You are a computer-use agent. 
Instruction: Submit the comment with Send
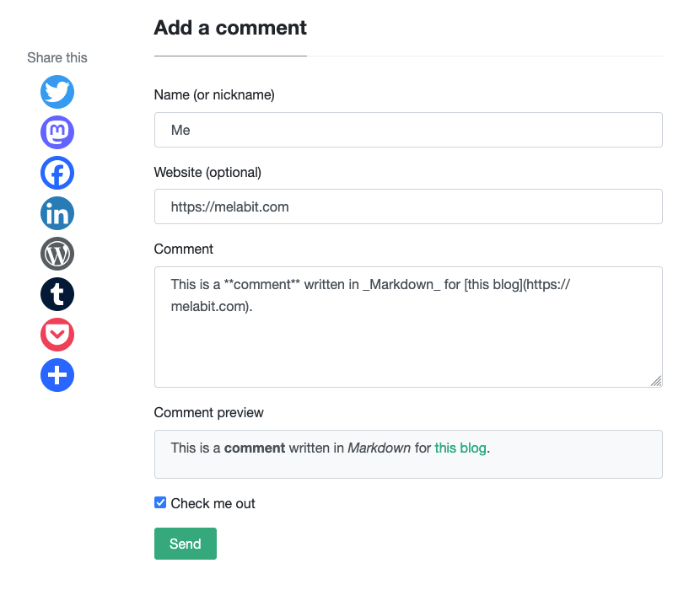[185, 544]
